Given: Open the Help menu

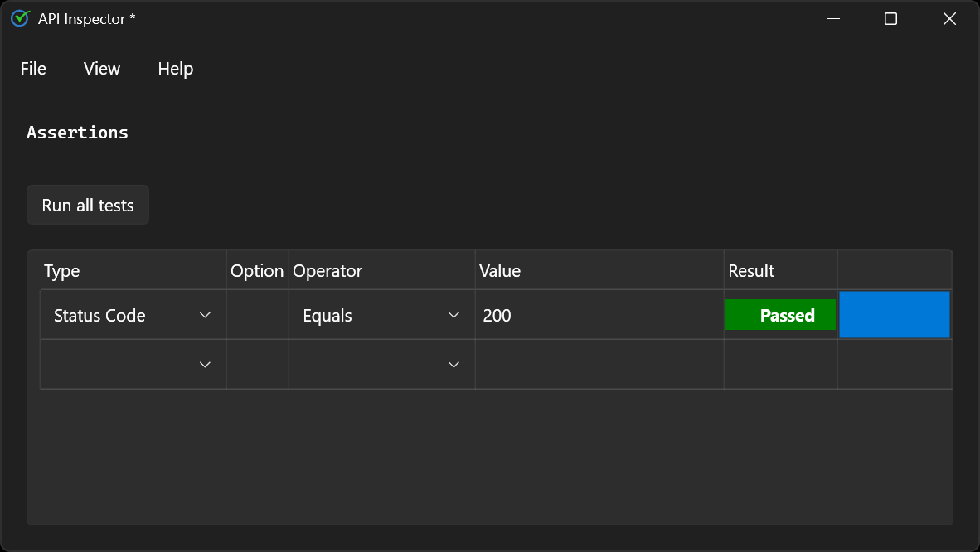Looking at the screenshot, I should tap(176, 69).
